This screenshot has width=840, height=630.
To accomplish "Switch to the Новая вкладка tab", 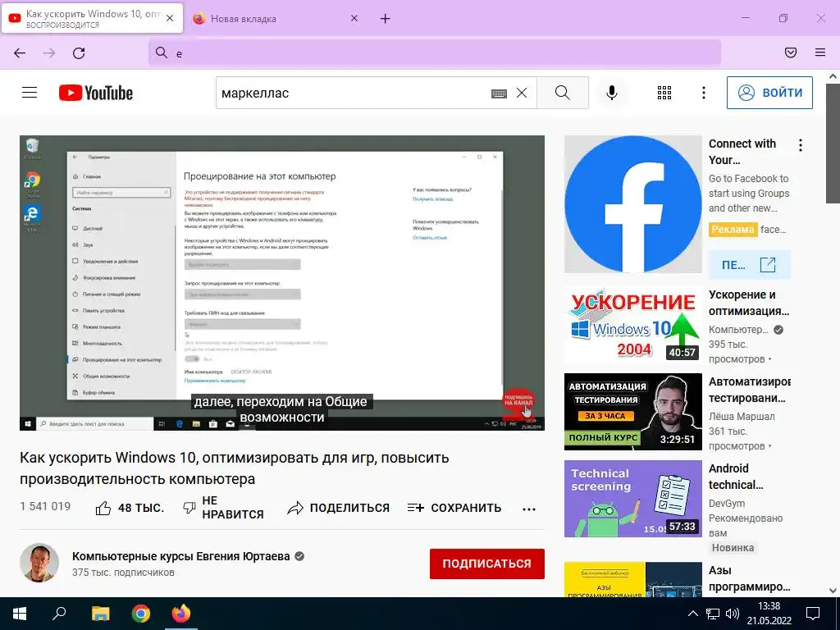I will tap(276, 19).
